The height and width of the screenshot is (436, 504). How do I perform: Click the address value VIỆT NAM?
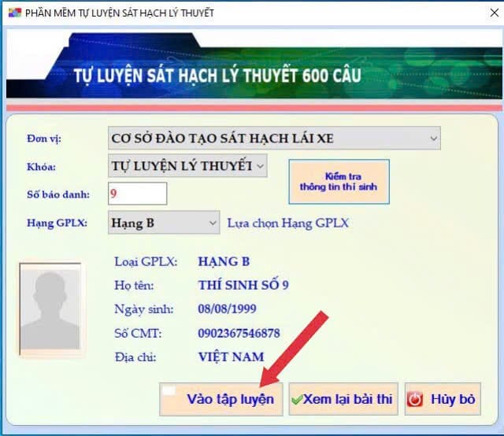pos(231,357)
